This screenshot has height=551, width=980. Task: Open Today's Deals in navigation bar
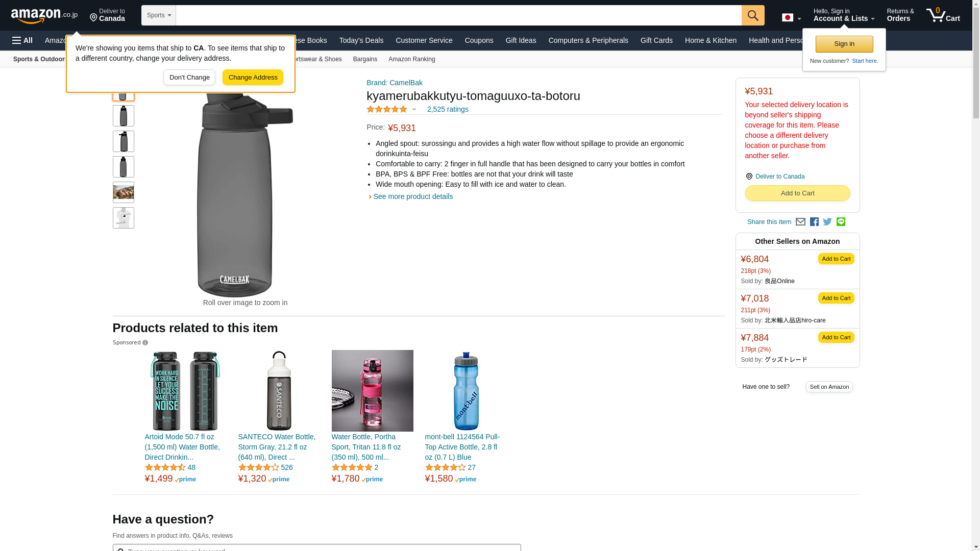coord(361,40)
